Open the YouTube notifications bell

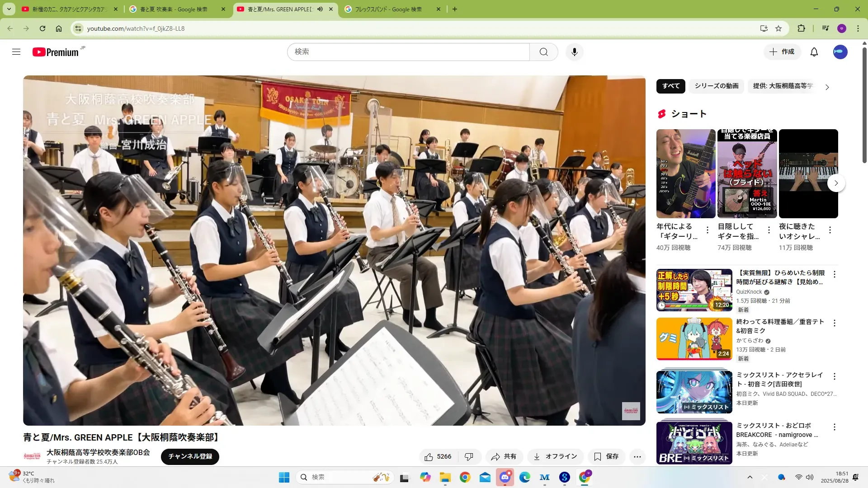[814, 52]
